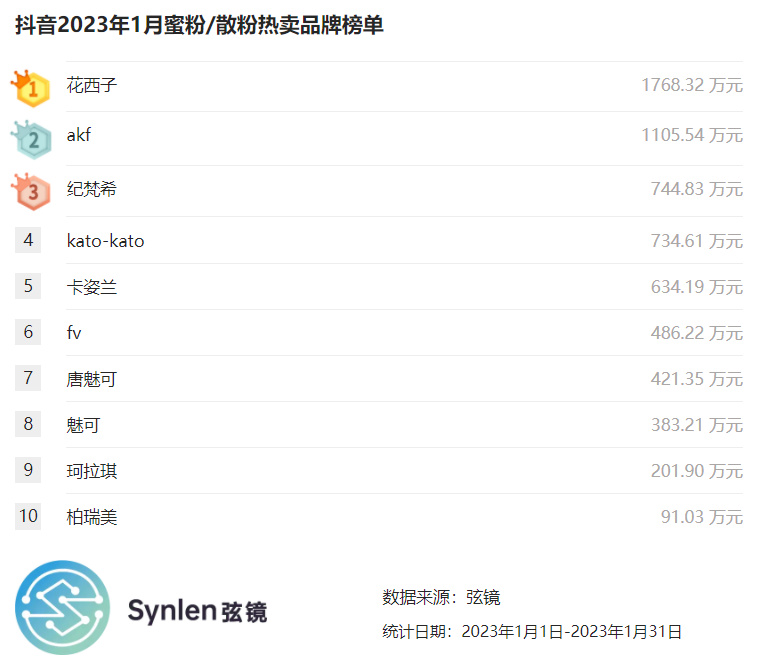Click the brand name 花西子
Viewport: 760px width, 671px height.
pyautogui.click(x=92, y=85)
